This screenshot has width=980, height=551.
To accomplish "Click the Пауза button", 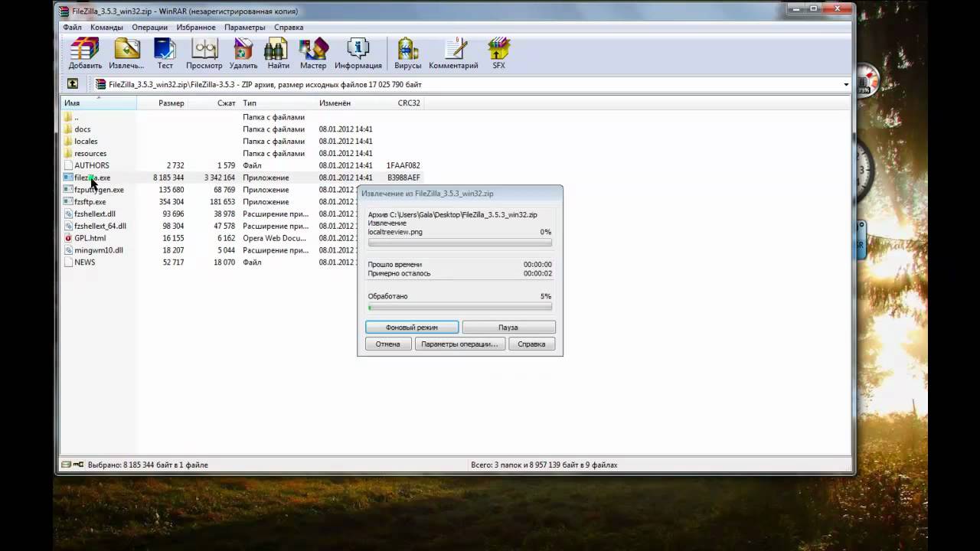I will click(x=508, y=327).
